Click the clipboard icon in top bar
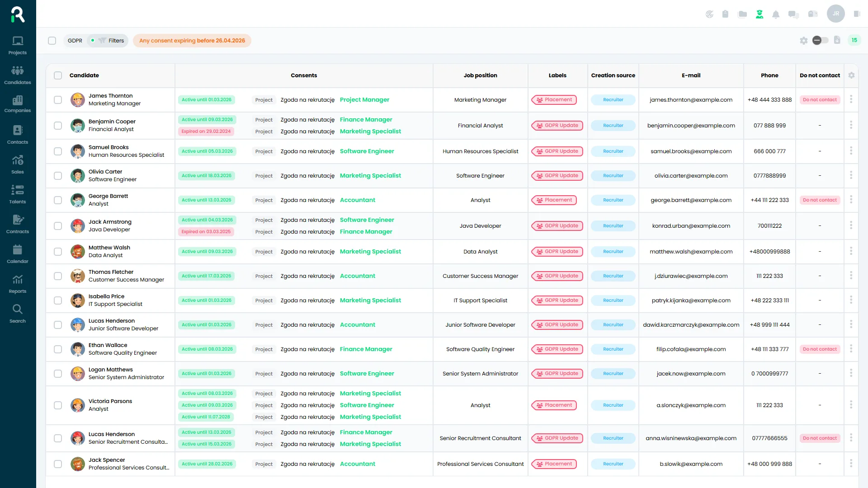The width and height of the screenshot is (868, 488). [725, 14]
